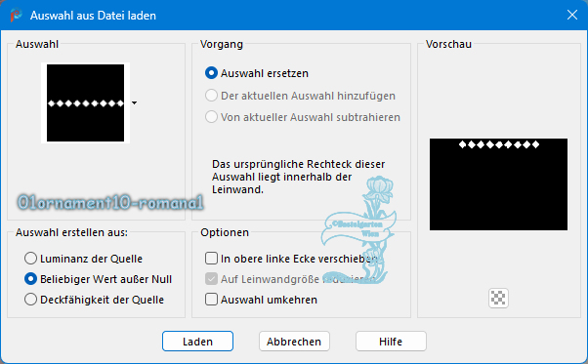
Task: Click the 01ornament10-romana1 selection name
Action: (x=110, y=202)
